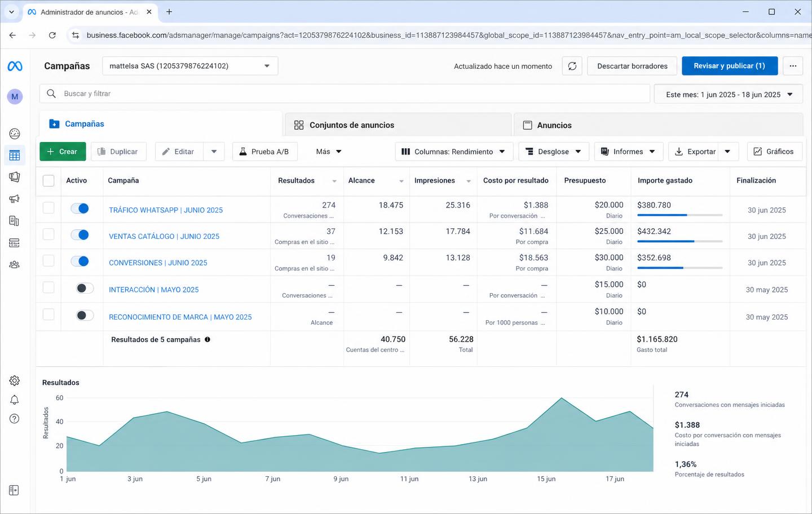
Task: Sort by the Finalización column header
Action: click(756, 180)
